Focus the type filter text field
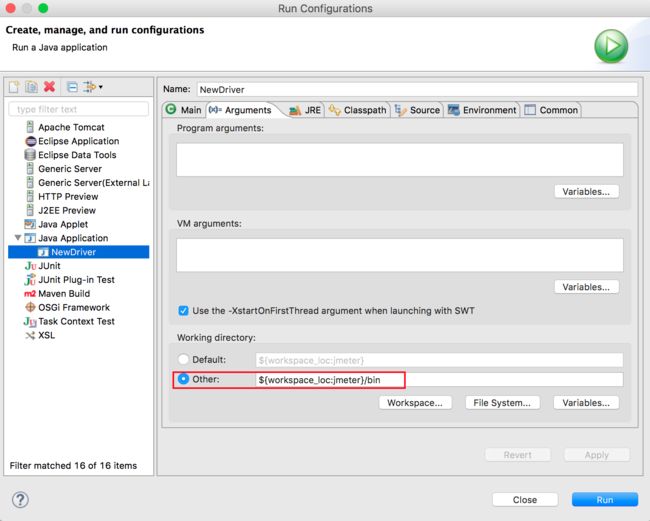Image resolution: width=650 pixels, height=521 pixels. [78, 109]
